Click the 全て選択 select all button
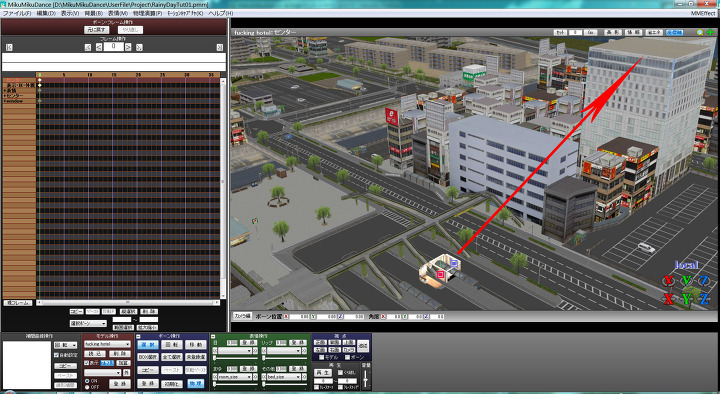Image resolution: width=720 pixels, height=394 pixels. pyautogui.click(x=172, y=357)
